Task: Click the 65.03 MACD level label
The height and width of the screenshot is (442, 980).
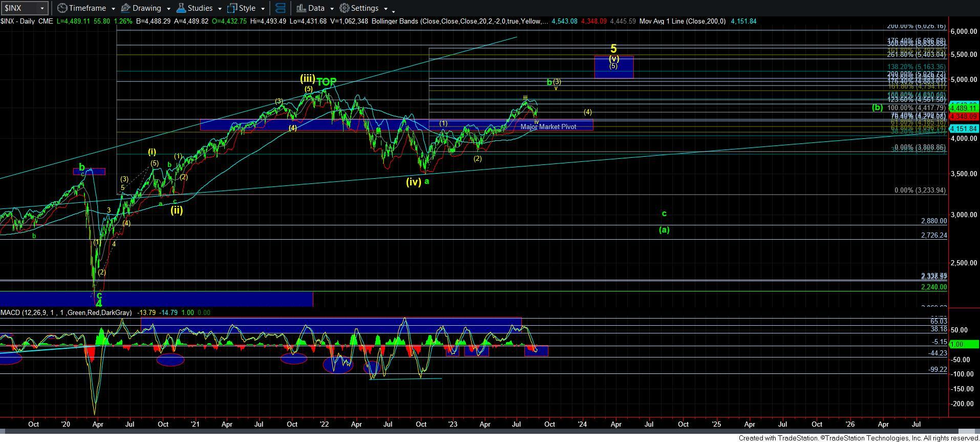Action: pos(939,321)
